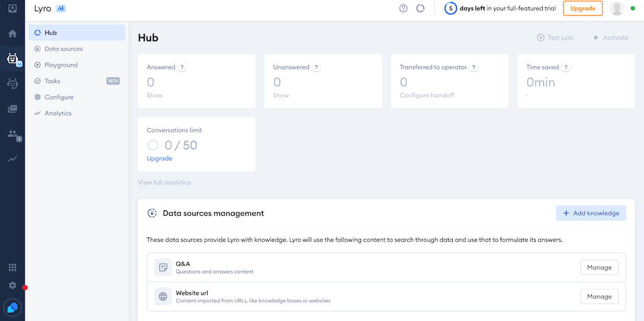Click Manage for the Website url source

click(599, 297)
